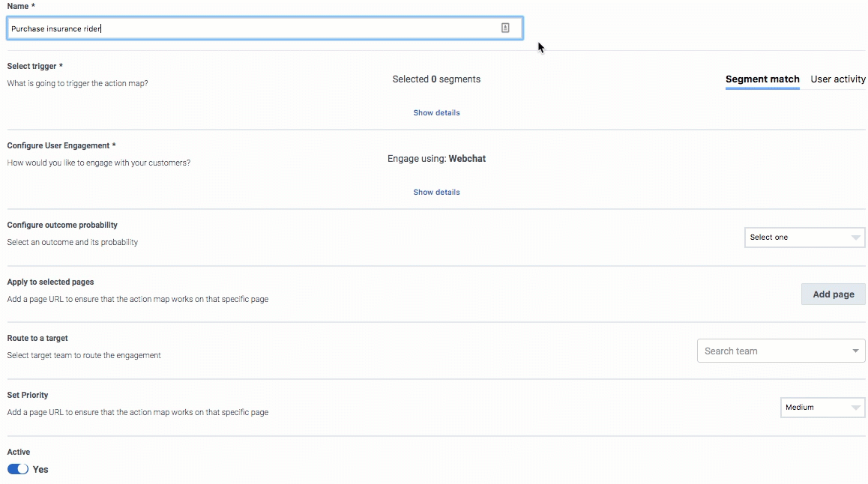Click the 'Select trigger *' heading
The height and width of the screenshot is (484, 868).
pos(35,67)
